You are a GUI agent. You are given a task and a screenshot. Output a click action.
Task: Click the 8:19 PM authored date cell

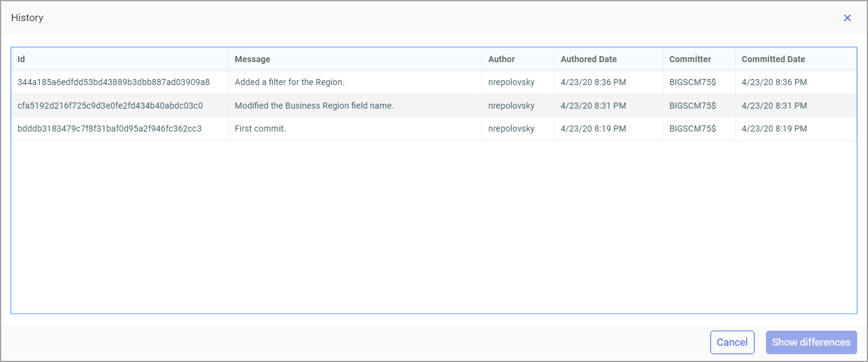click(x=593, y=129)
